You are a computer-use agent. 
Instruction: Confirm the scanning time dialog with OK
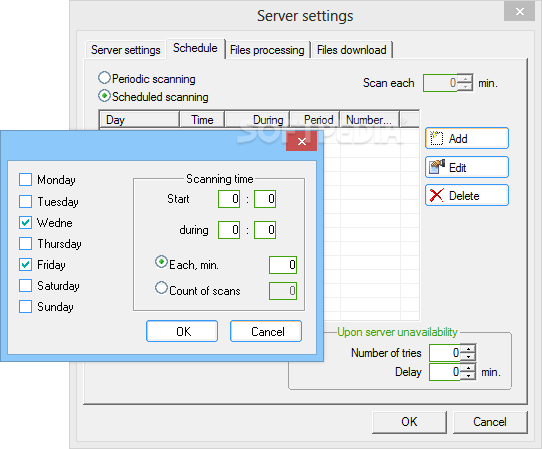click(182, 331)
